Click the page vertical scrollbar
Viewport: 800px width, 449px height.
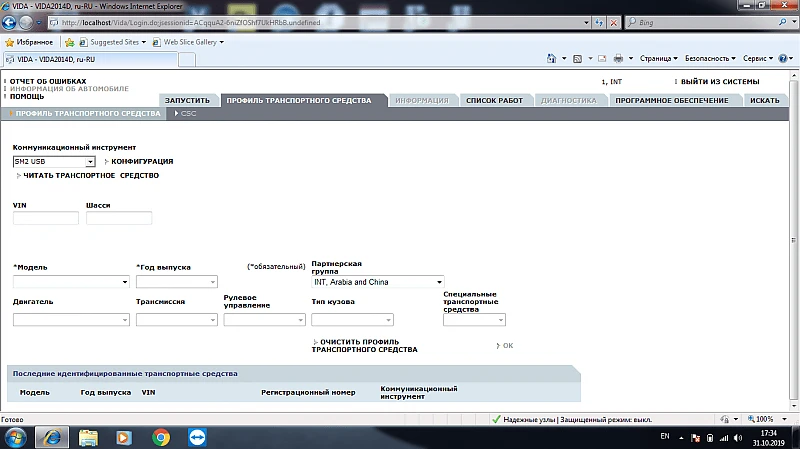coord(793,240)
